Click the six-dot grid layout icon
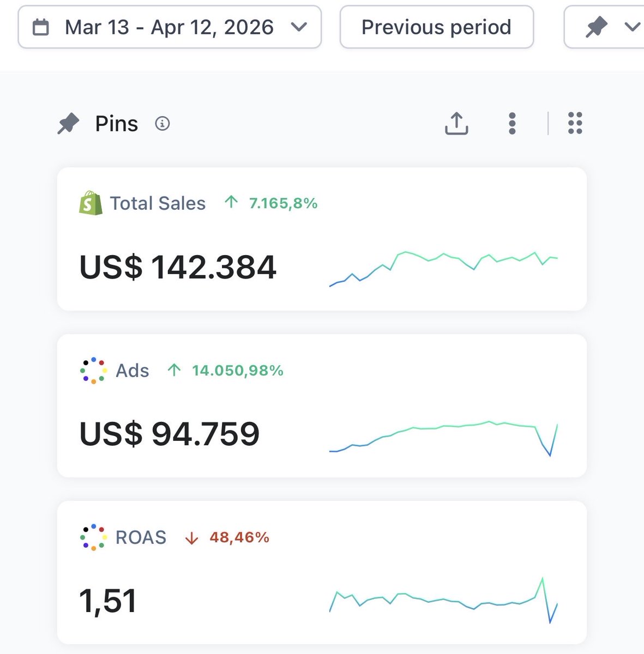644x654 pixels. tap(575, 123)
